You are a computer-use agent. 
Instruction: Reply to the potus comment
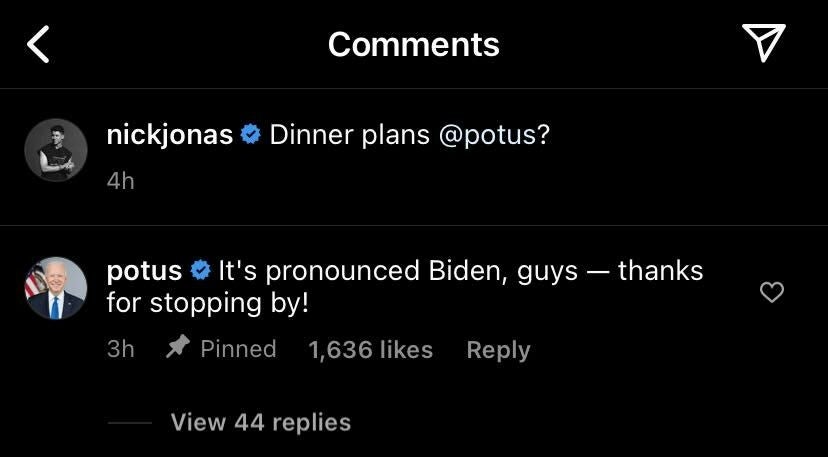pos(498,349)
